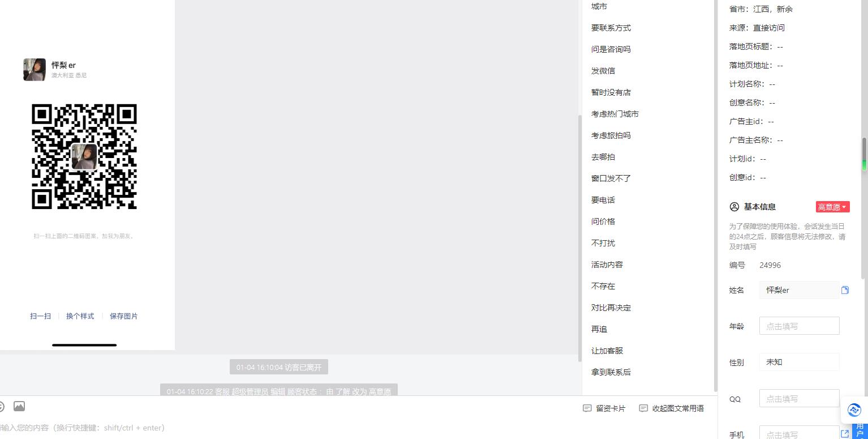The image size is (868, 439).
Task: Select quick phrase 再追
Action: 599,329
